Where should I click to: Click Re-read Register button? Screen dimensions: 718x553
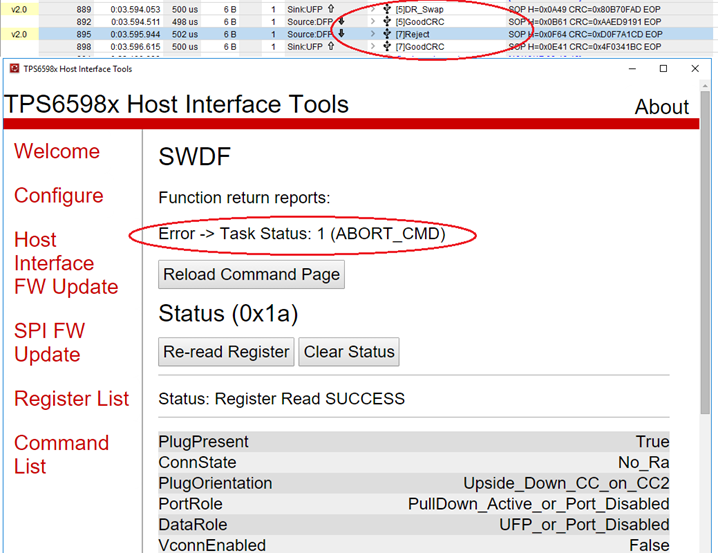226,352
